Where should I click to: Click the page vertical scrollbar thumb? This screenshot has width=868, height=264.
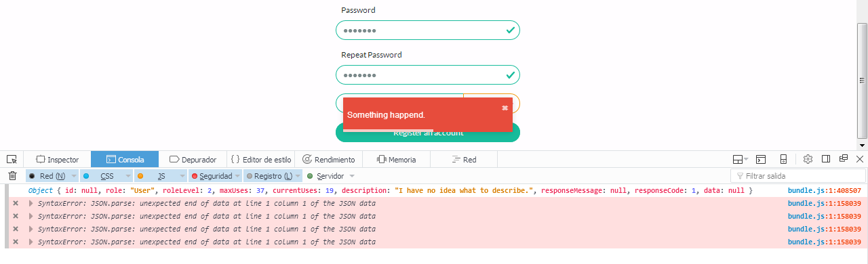862,80
